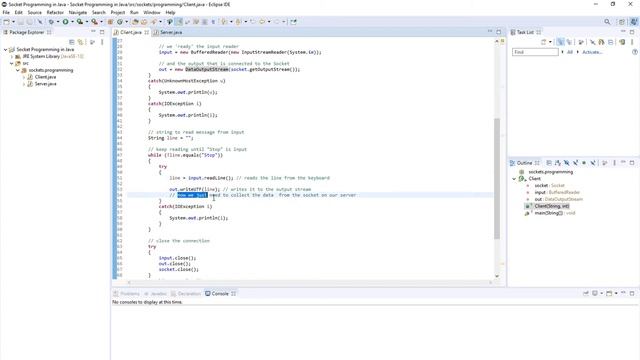640x360 pixels.
Task: Click the Open Type toolbar icon
Action: coord(135,22)
